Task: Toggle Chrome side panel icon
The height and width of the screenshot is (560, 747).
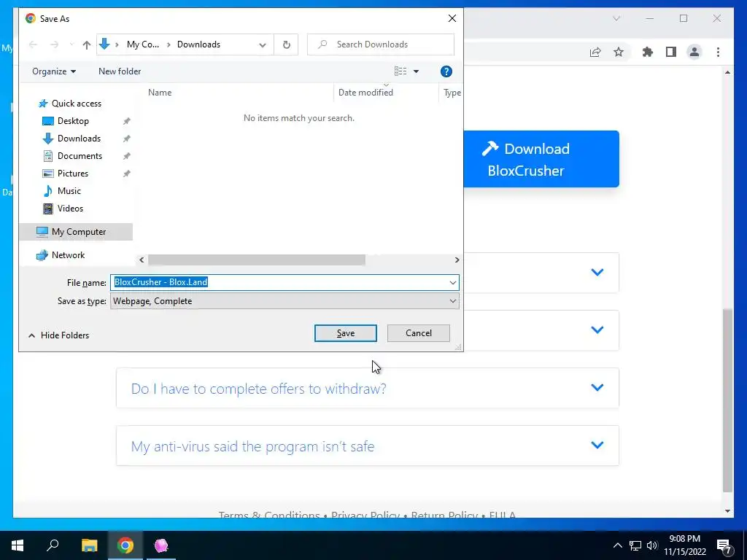Action: tap(671, 52)
